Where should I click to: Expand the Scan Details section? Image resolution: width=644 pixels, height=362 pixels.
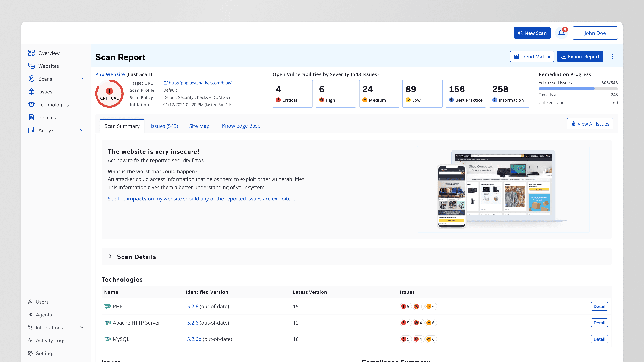[x=110, y=257]
